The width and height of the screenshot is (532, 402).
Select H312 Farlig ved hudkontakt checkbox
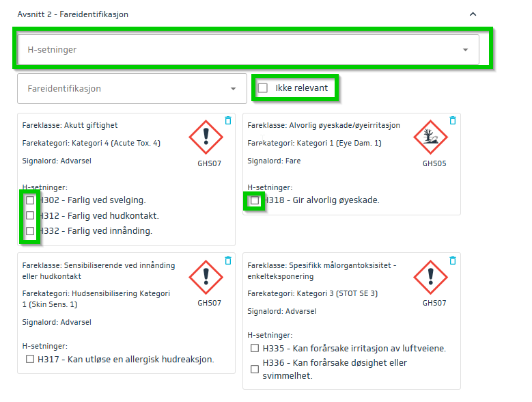[30, 215]
